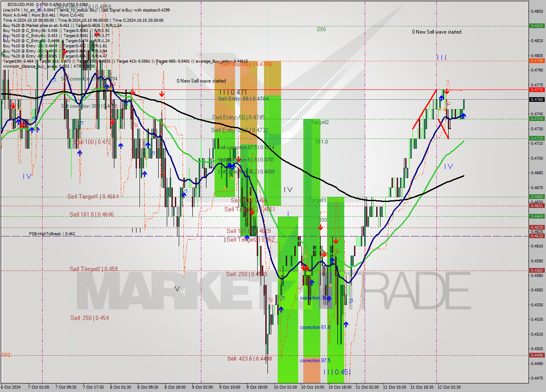Click the green '250' level label
This screenshot has height=392, width=546.
tap(321, 29)
